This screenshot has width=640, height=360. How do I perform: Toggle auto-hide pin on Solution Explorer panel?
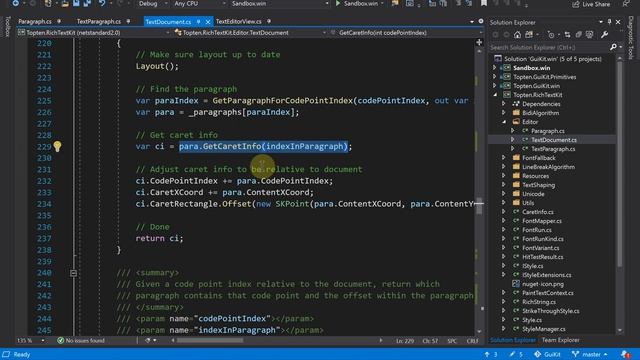coord(609,22)
